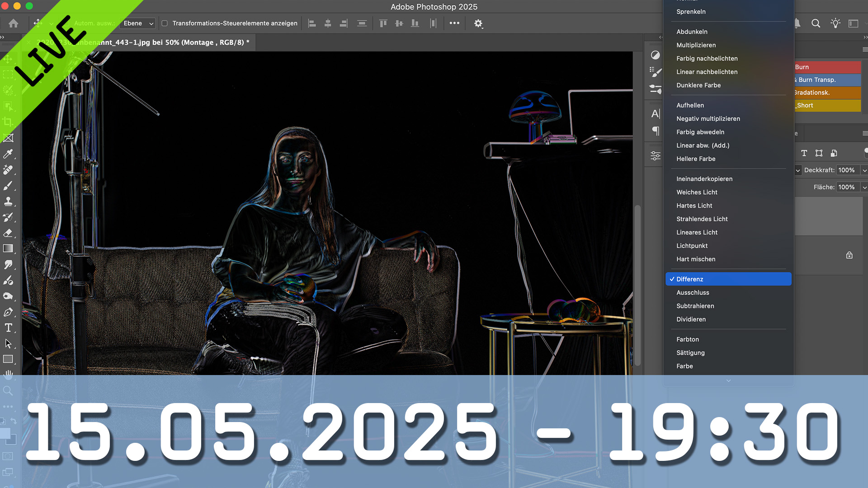Select the Eraser tool
Screen dimensions: 868x488
[x=8, y=233]
